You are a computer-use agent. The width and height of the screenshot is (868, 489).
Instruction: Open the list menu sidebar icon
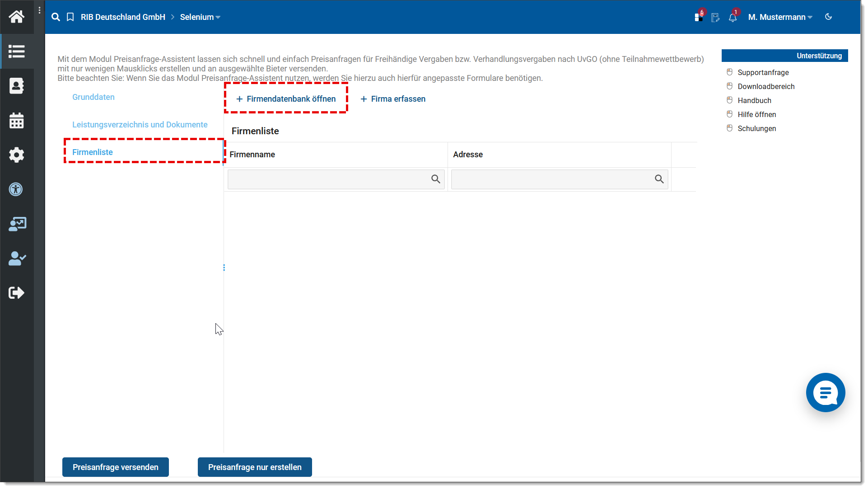click(17, 51)
